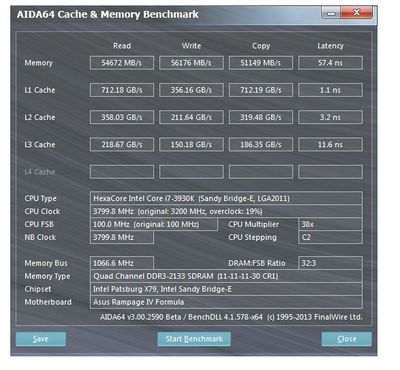Image resolution: width=400 pixels, height=370 pixels.
Task: Select L2 Cache Read 358.03 GB/s
Action: point(122,117)
